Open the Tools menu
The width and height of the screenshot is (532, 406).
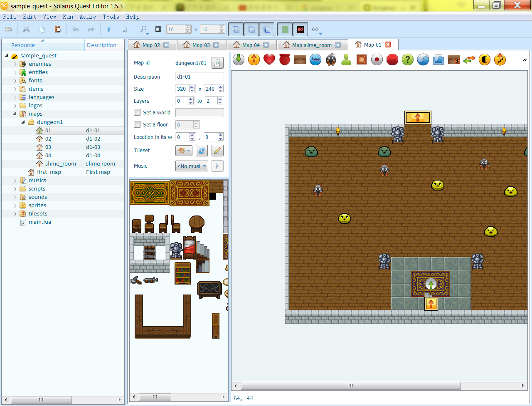(x=111, y=17)
